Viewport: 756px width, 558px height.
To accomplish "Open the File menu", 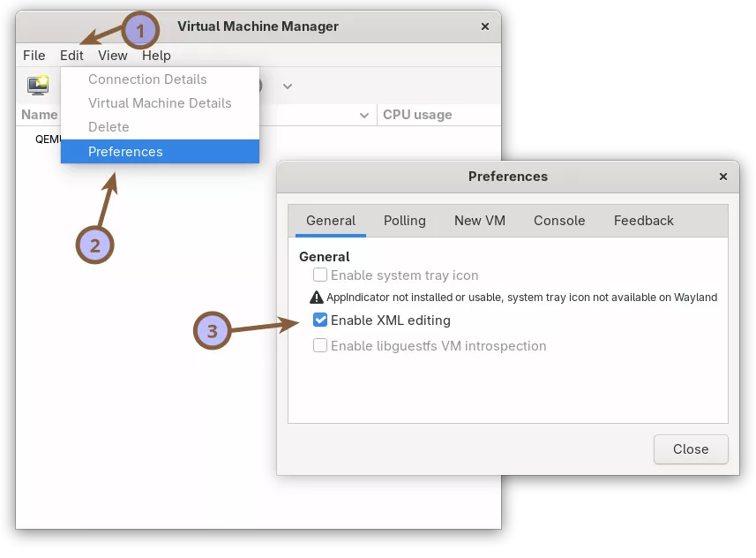I will click(33, 55).
